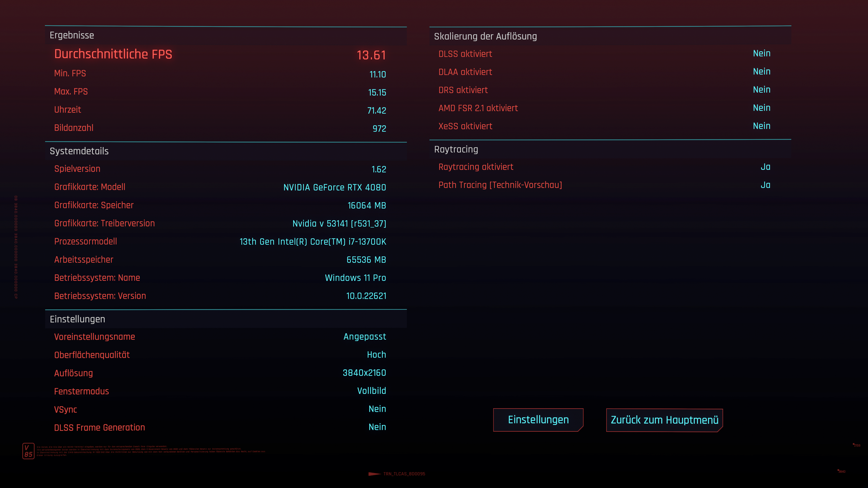This screenshot has width=868, height=488.
Task: Click the Path Tracing Ja value
Action: click(x=765, y=185)
